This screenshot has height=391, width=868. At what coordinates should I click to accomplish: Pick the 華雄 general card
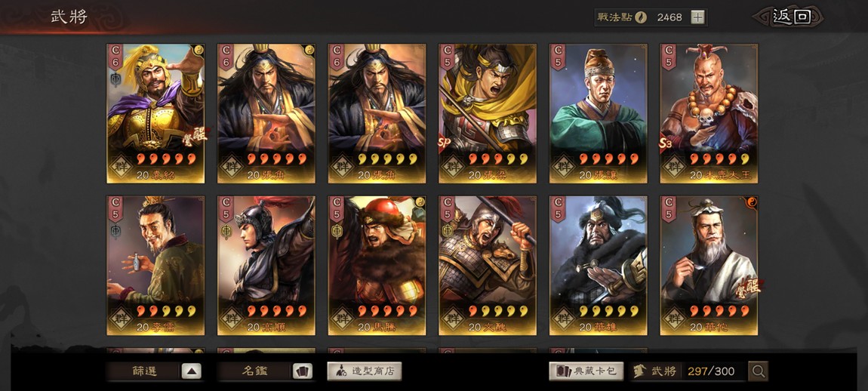click(x=599, y=266)
